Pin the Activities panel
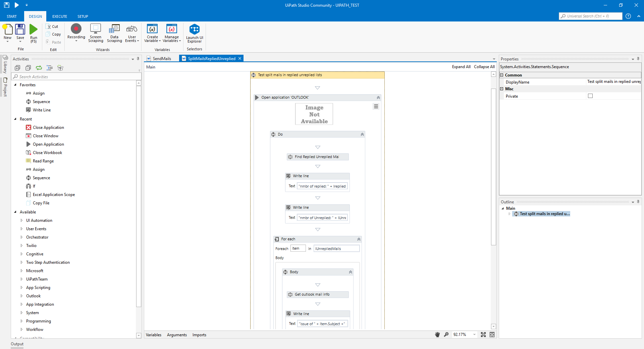This screenshot has width=644, height=349. pos(138,59)
